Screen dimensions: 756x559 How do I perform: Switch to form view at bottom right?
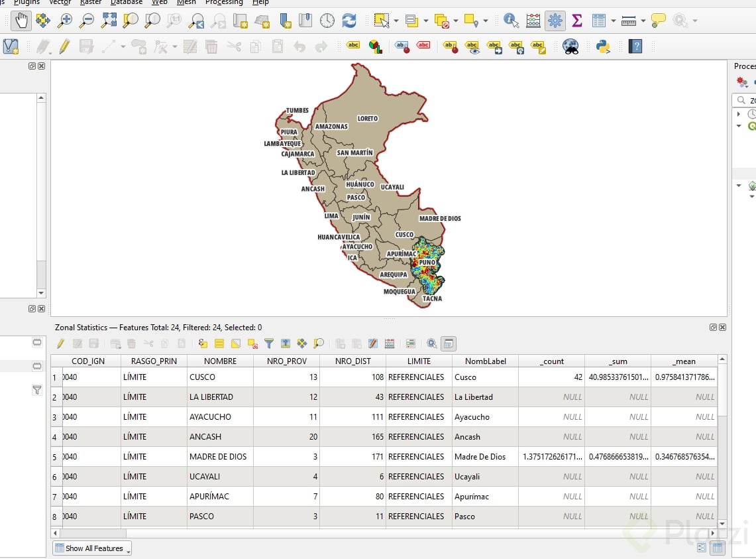(x=702, y=548)
